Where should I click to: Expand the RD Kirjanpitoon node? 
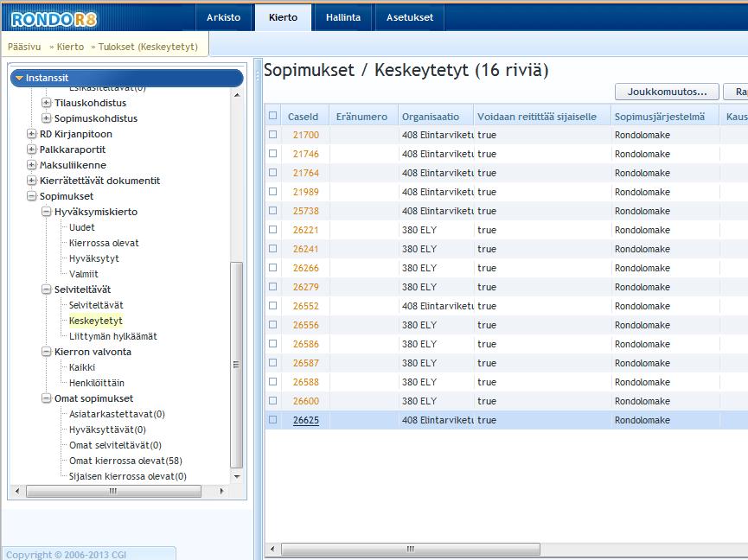(31, 134)
